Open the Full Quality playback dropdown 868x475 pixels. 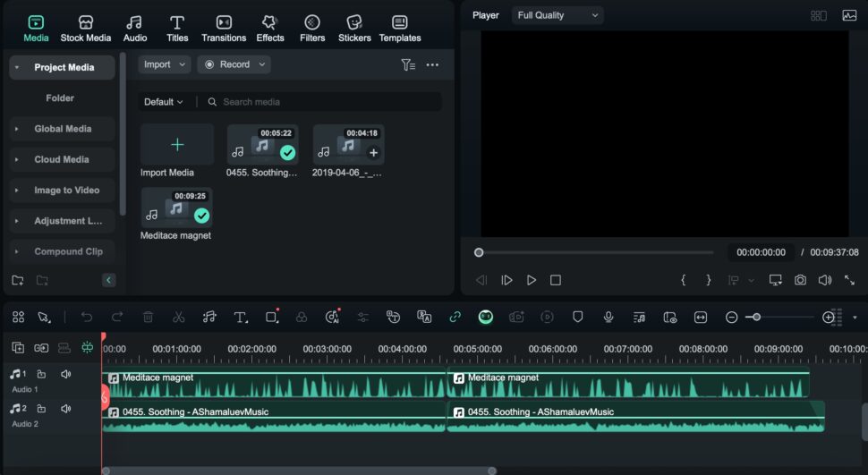(557, 15)
